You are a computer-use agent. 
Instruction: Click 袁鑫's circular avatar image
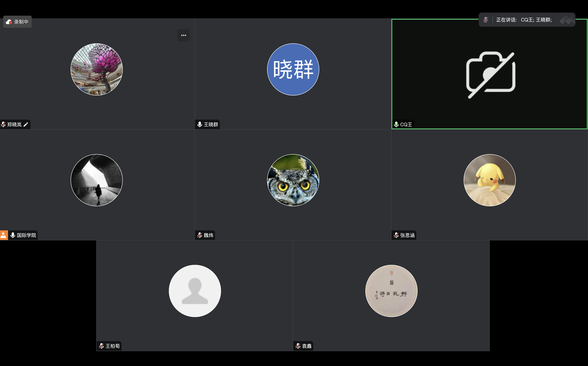391,291
